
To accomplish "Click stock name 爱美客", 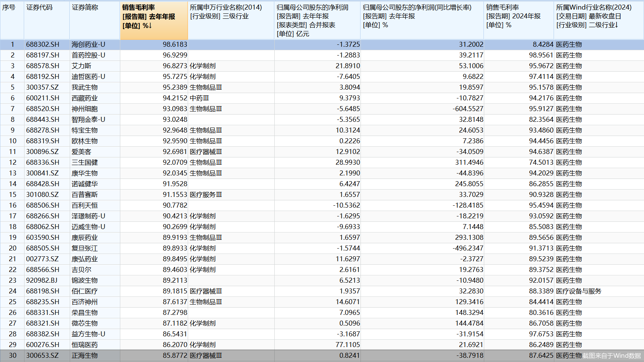I will pyautogui.click(x=81, y=152).
